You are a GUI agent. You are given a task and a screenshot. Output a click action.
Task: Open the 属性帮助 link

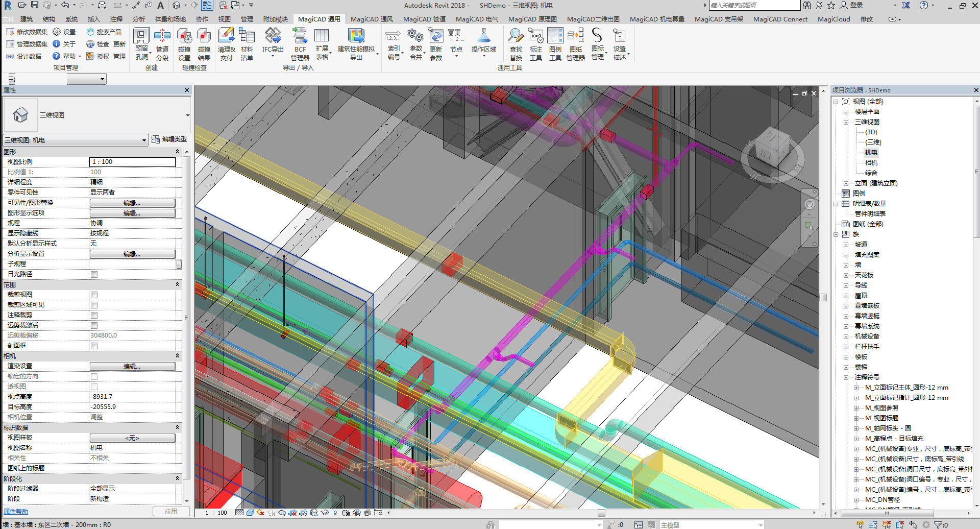coord(16,512)
